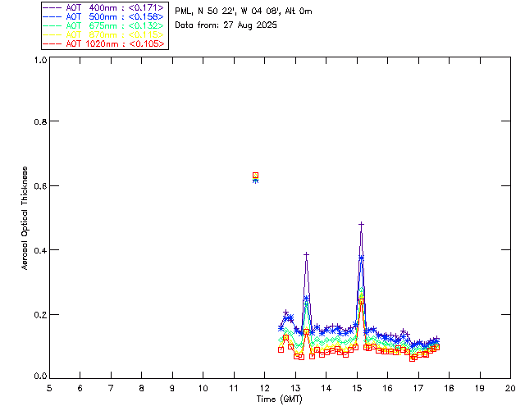Screen dimensions: 525x420
Task: Click the 20 tick label on time axis
Action: (x=510, y=388)
